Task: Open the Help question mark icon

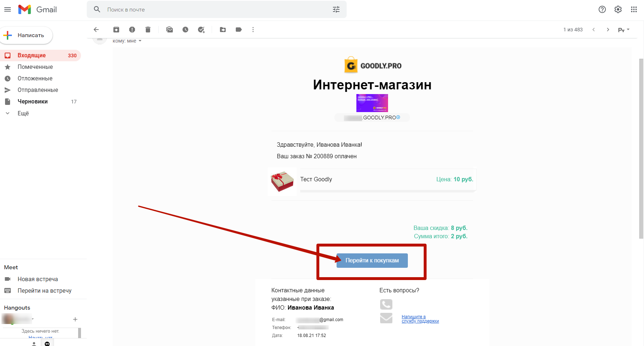Action: pyautogui.click(x=602, y=9)
